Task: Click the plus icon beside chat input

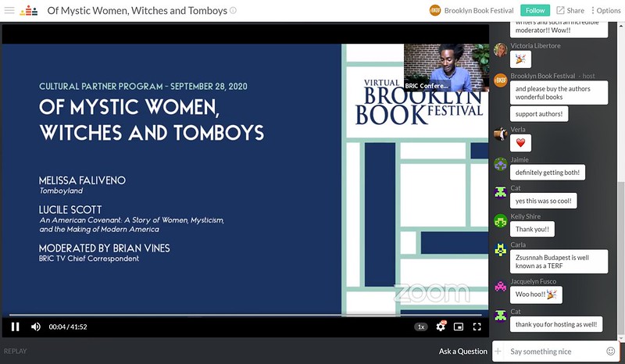Action: [498, 352]
